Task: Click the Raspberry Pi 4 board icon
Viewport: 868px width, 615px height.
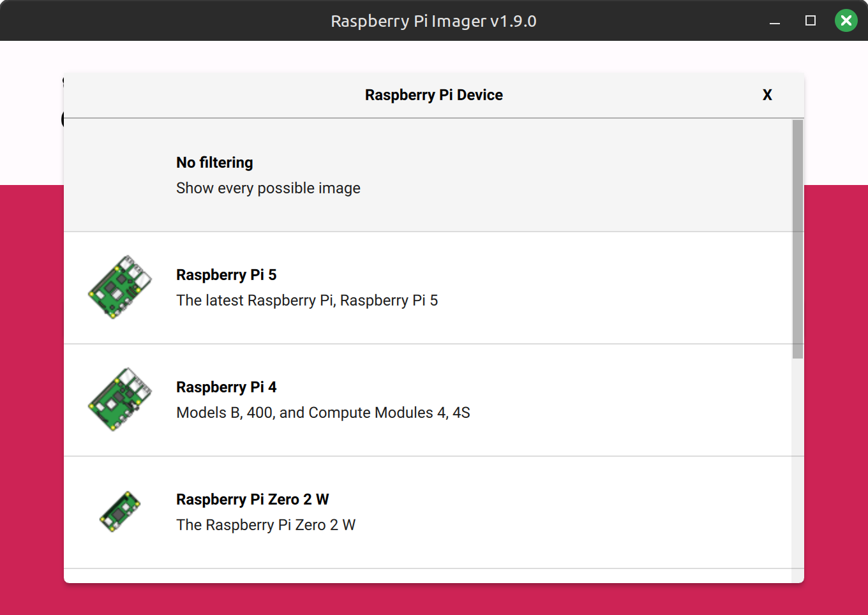Action: click(x=120, y=399)
